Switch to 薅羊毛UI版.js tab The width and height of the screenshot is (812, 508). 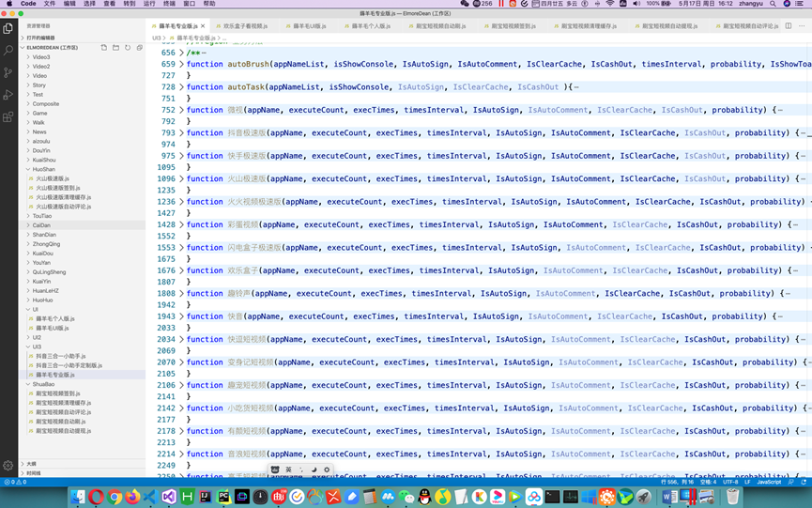click(x=309, y=26)
